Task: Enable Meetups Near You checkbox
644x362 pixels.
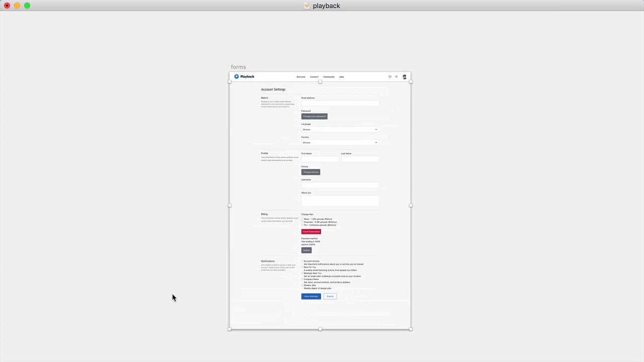Action: (x=303, y=274)
